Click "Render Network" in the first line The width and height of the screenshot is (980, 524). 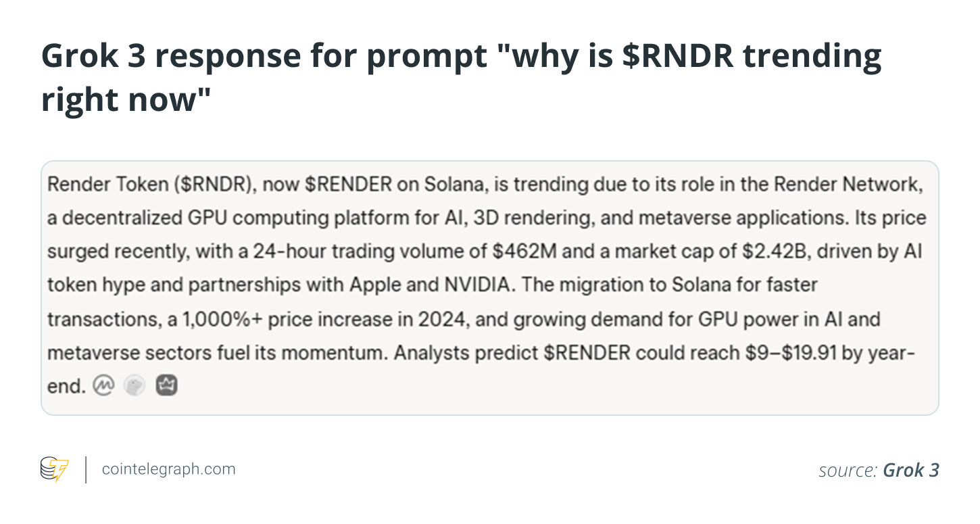(x=849, y=186)
